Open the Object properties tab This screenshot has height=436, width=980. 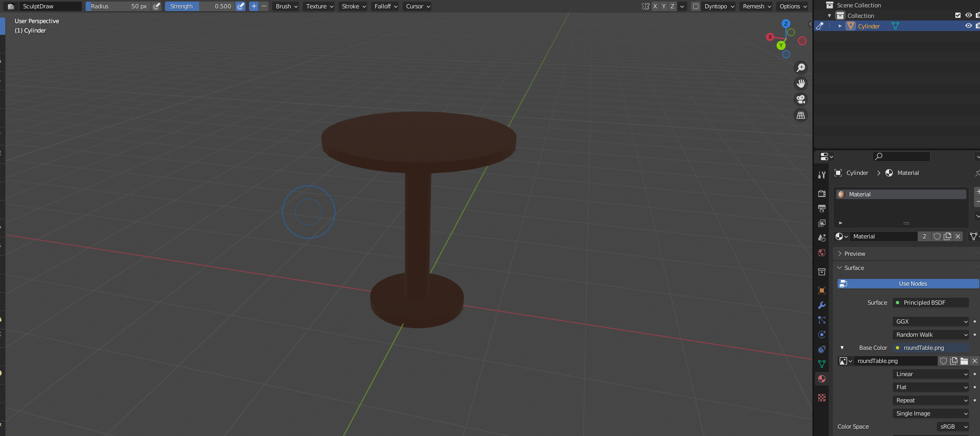(x=822, y=290)
